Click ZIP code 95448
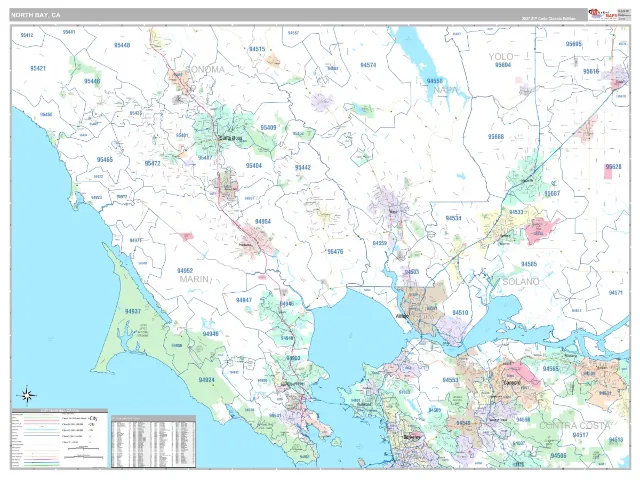 tap(122, 45)
